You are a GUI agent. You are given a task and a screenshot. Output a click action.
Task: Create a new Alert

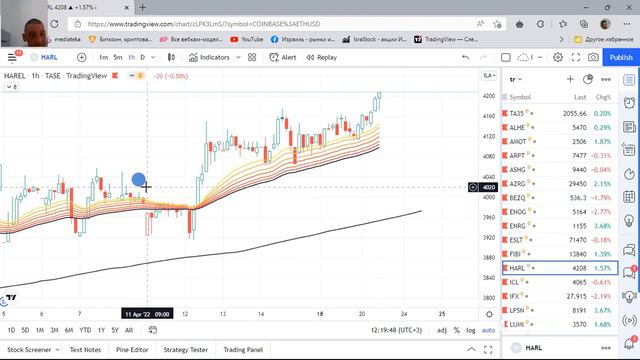pyautogui.click(x=282, y=58)
